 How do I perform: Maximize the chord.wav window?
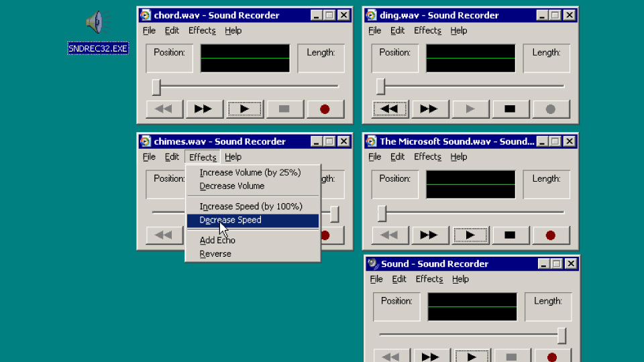[329, 15]
